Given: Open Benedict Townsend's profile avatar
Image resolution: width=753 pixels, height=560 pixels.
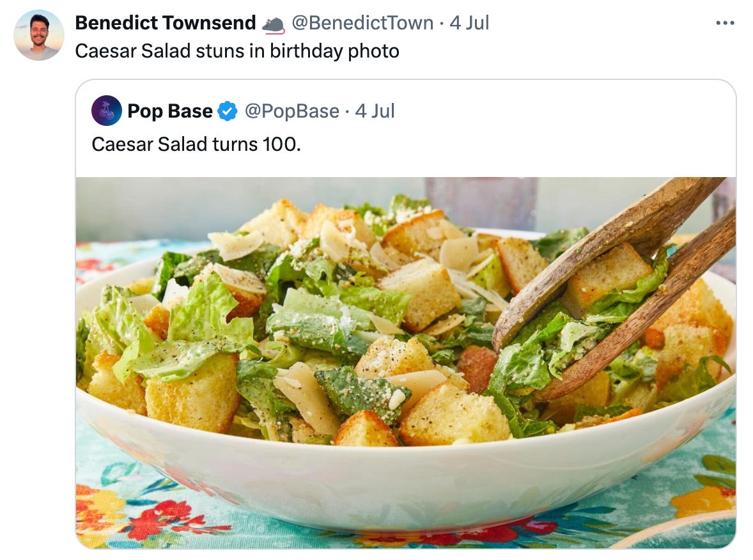Looking at the screenshot, I should pyautogui.click(x=39, y=35).
